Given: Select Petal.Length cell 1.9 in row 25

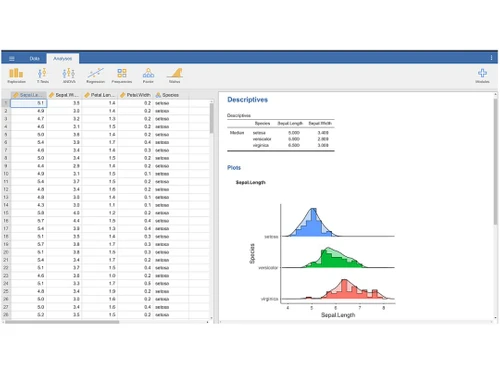Looking at the screenshot, I should pyautogui.click(x=100, y=291).
